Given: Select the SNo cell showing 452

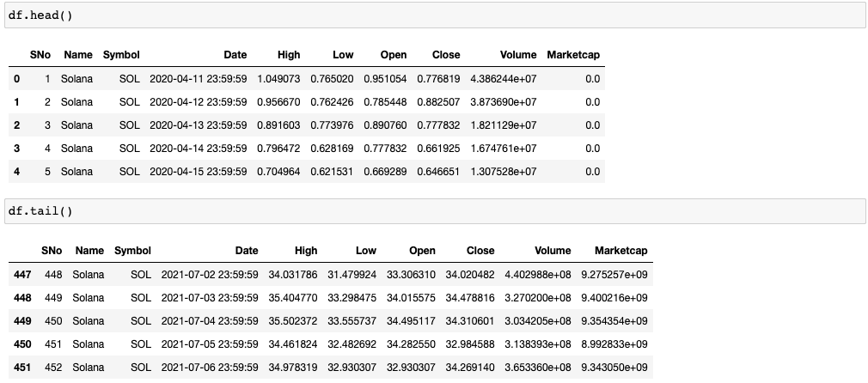Looking at the screenshot, I should coord(52,368).
